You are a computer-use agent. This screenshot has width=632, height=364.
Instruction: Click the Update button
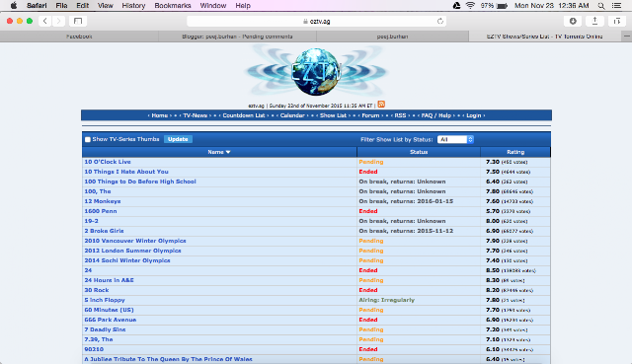(x=178, y=139)
